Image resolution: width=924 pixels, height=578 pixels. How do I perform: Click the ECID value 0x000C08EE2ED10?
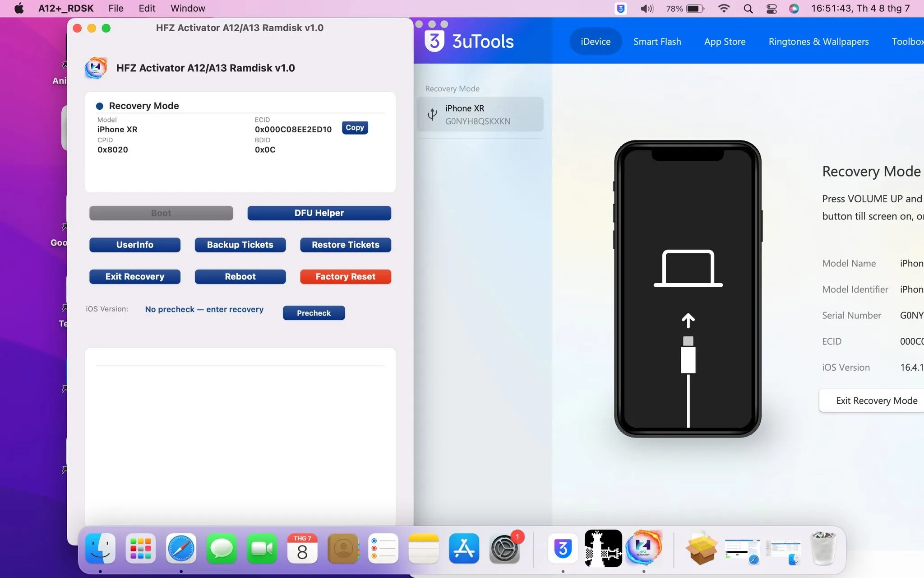293,130
